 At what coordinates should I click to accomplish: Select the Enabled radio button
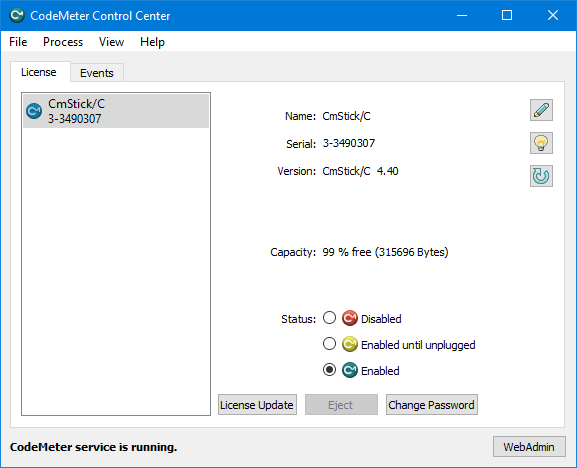(x=329, y=370)
